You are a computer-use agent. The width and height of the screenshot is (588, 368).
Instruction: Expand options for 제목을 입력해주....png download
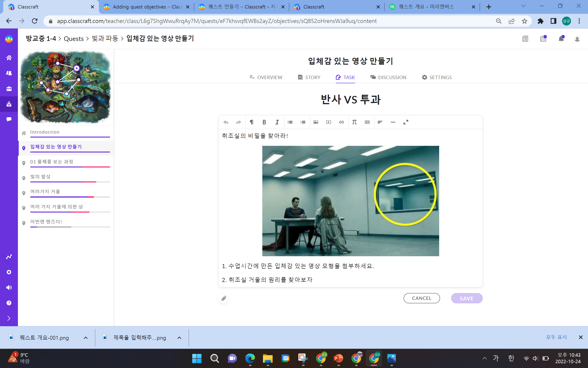[x=179, y=338]
